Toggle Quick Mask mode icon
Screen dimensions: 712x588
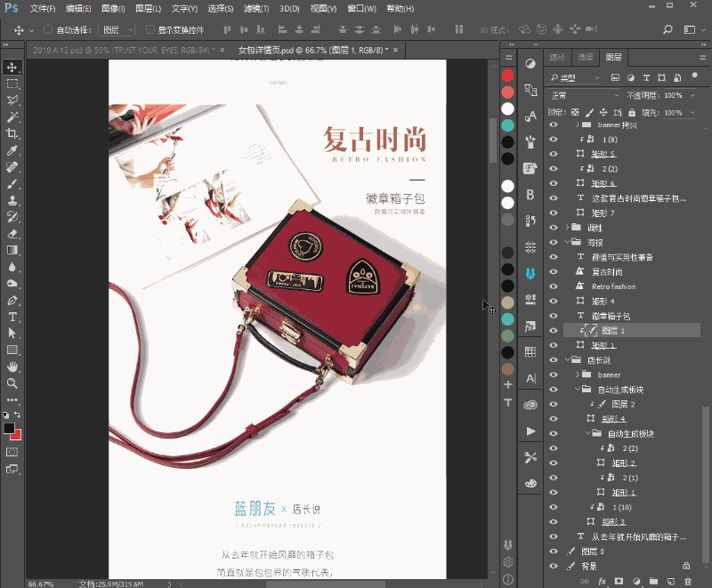click(x=12, y=452)
